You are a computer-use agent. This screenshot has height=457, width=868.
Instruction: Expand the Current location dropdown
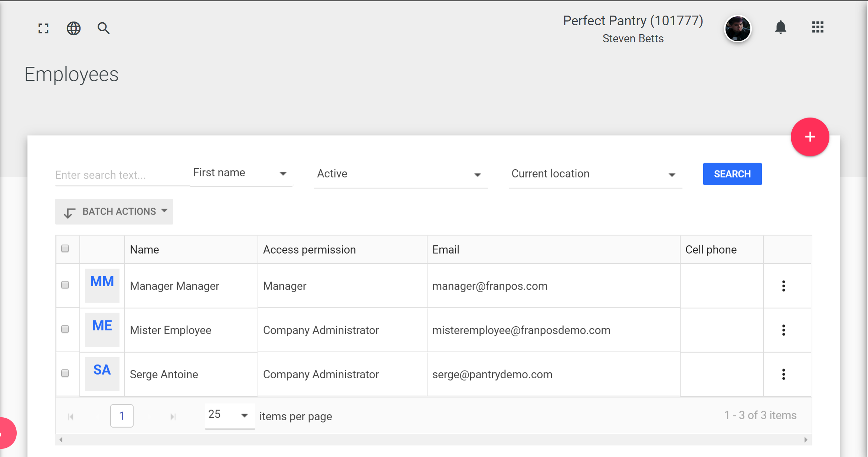[x=595, y=174]
